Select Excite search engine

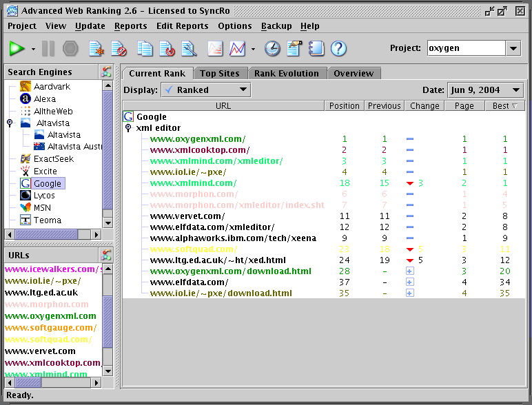39,171
